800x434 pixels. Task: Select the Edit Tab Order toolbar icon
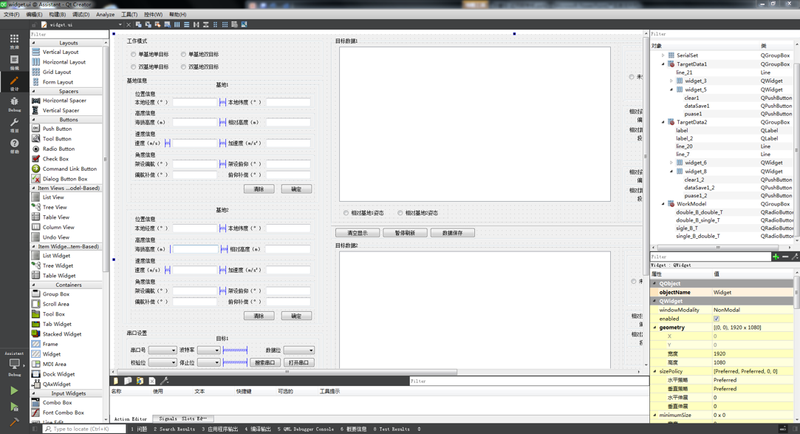tap(167, 24)
